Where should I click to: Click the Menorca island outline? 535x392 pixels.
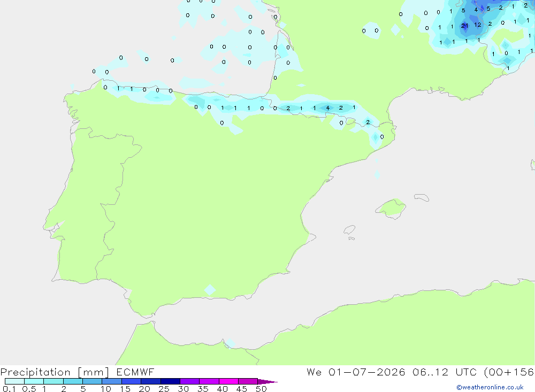click(422, 197)
